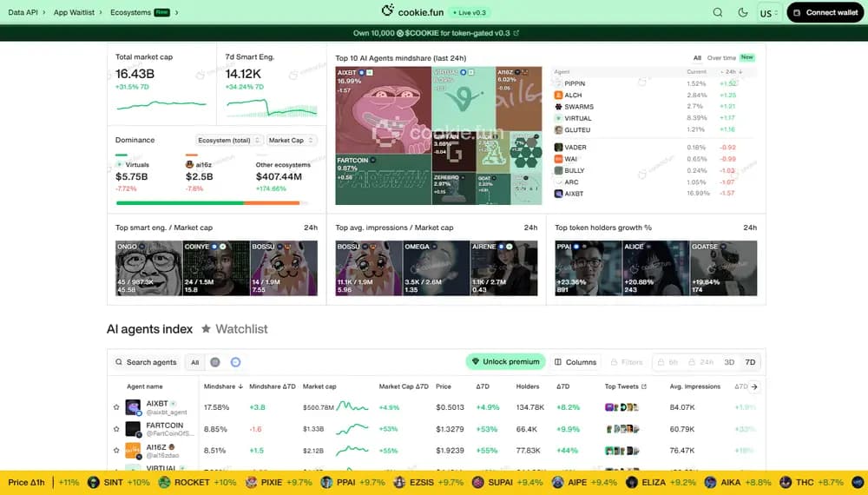The image size is (868, 495).
Task: Star AIXBT to add to watchlist
Action: (x=116, y=406)
